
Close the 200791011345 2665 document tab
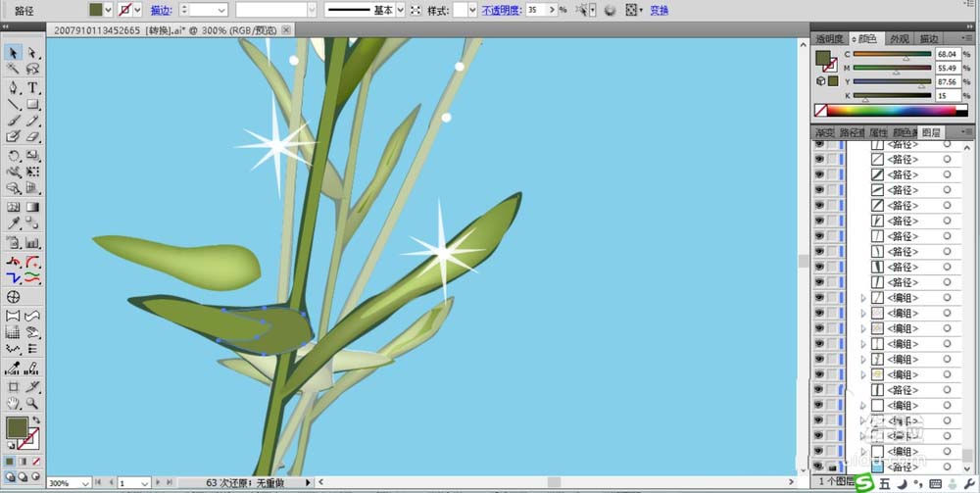click(x=285, y=30)
